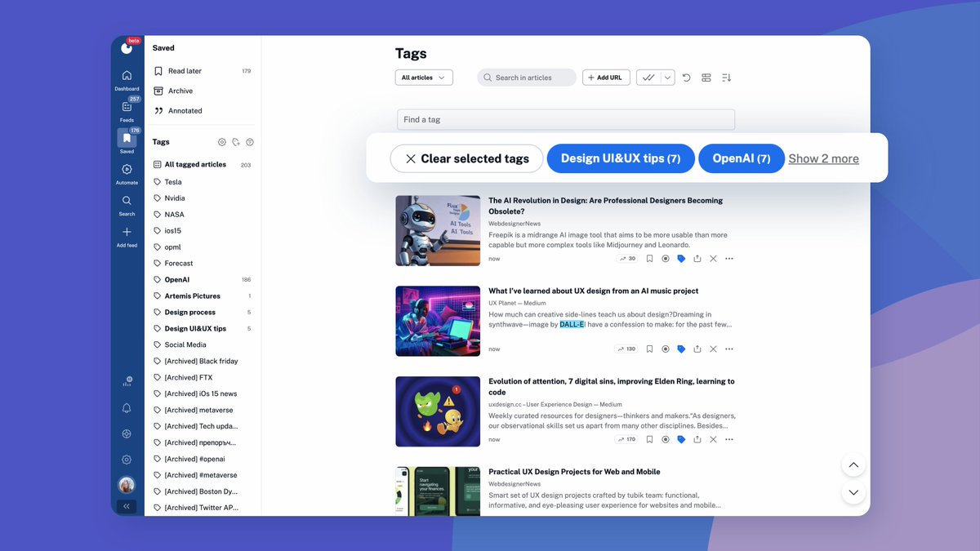Refresh the article list

(x=686, y=78)
